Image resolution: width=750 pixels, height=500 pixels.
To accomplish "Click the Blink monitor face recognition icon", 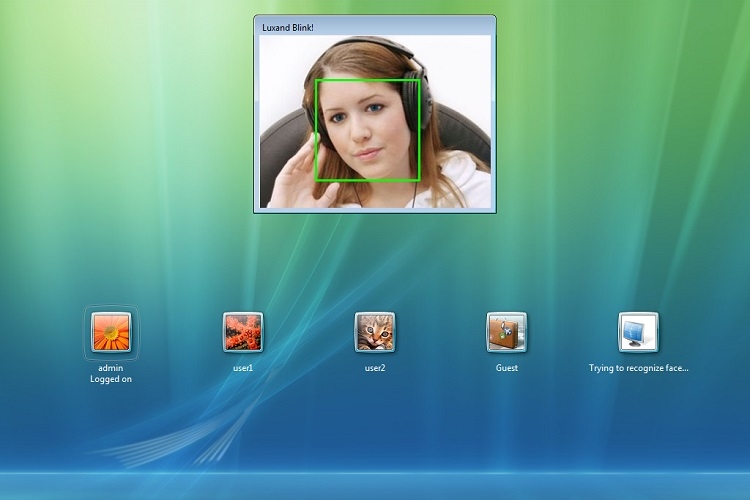I will click(639, 332).
